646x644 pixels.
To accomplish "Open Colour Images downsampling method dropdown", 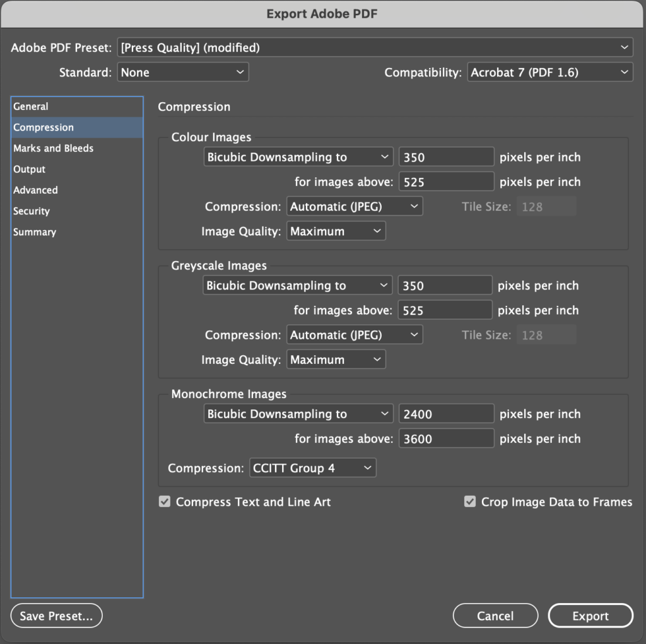I will [x=298, y=156].
